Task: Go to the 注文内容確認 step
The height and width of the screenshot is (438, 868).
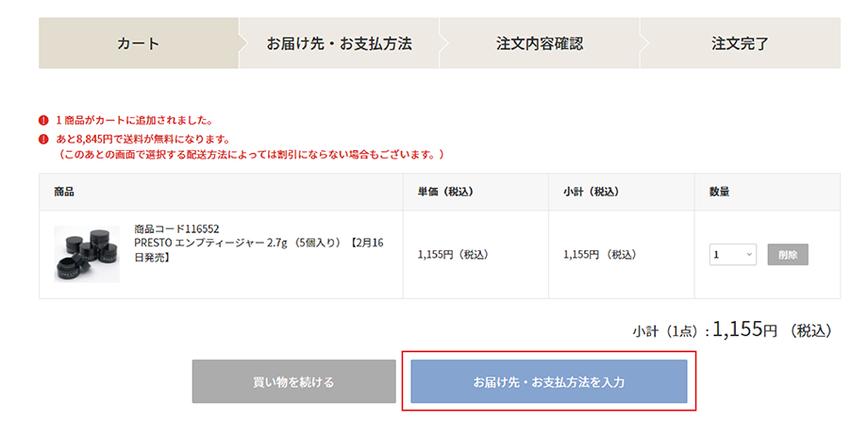Action: (x=539, y=43)
